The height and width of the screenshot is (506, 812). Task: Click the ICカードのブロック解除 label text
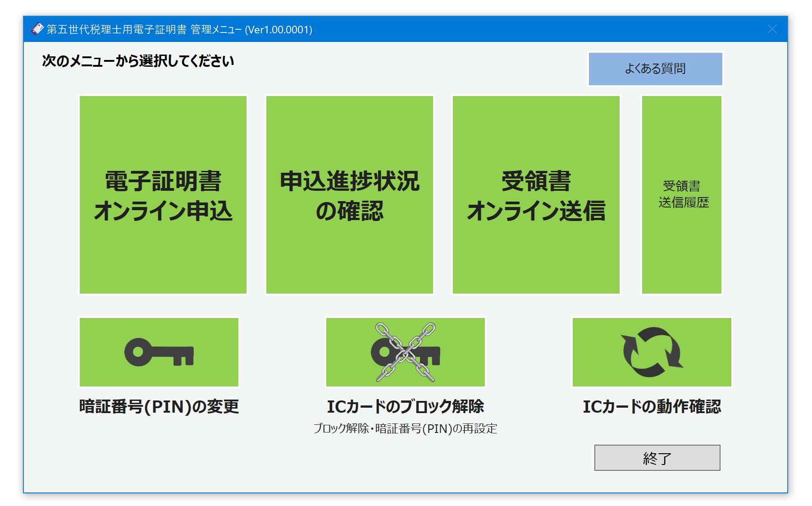pyautogui.click(x=405, y=407)
